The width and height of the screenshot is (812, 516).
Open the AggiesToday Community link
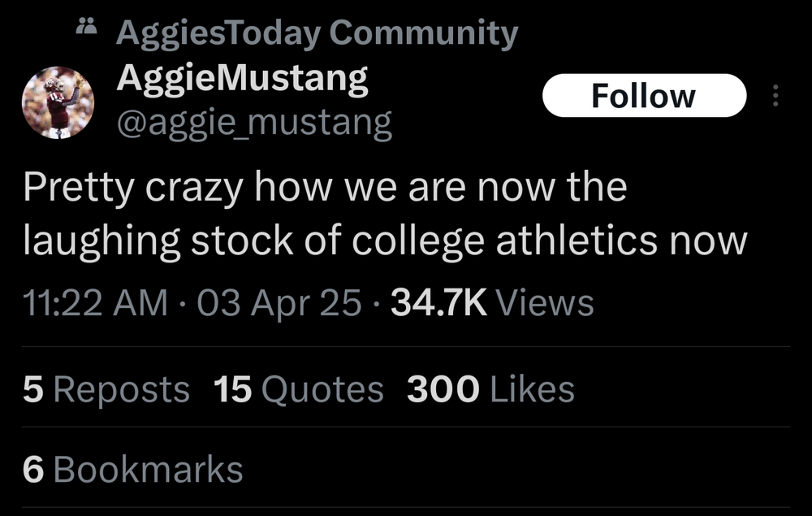(x=317, y=33)
